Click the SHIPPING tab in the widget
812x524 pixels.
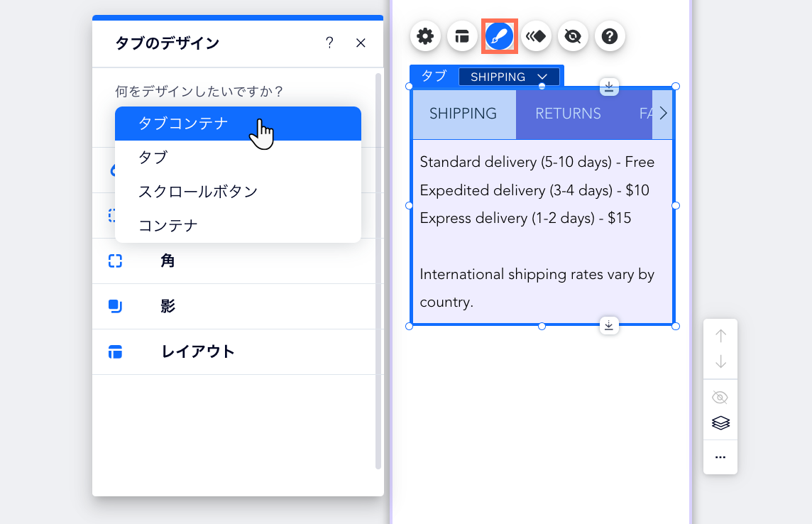[464, 113]
